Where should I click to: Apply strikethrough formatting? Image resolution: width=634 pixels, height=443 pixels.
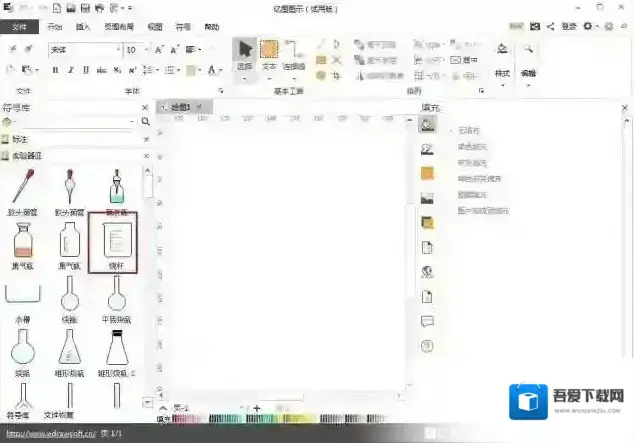pos(101,70)
